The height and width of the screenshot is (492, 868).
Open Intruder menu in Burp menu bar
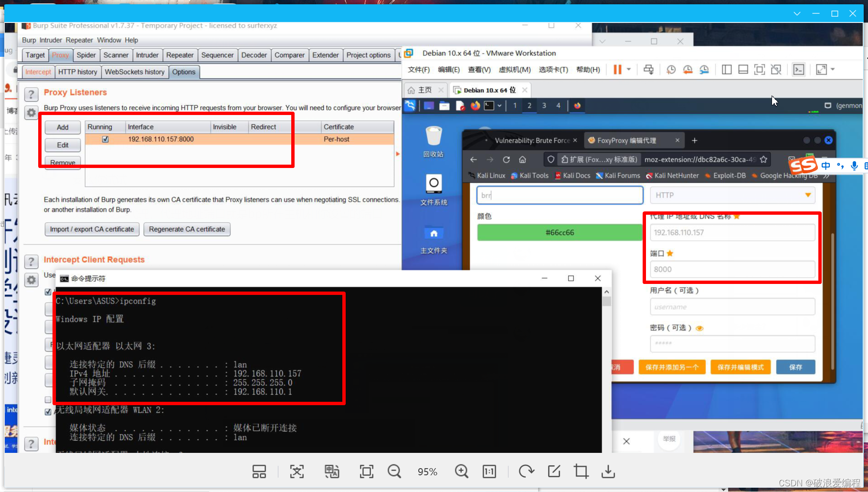coord(51,40)
